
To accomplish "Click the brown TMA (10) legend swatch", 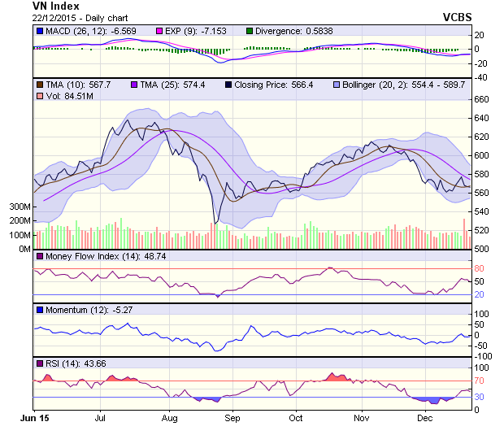I will point(39,85).
